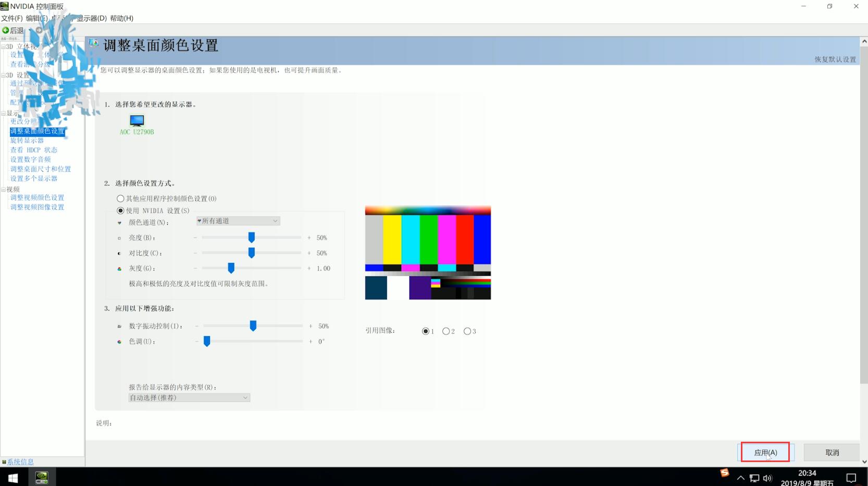The width and height of the screenshot is (868, 486).
Task: Open the Windows Start menu
Action: (x=13, y=478)
